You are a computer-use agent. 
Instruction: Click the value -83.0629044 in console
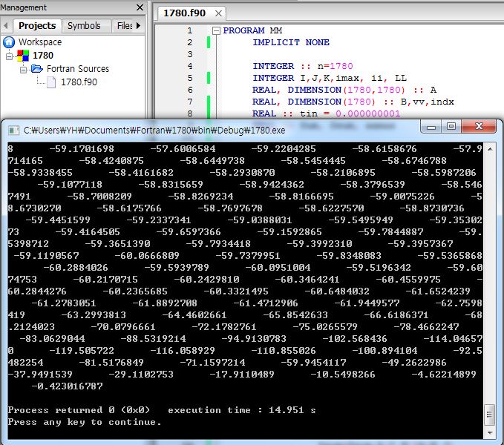coord(52,339)
